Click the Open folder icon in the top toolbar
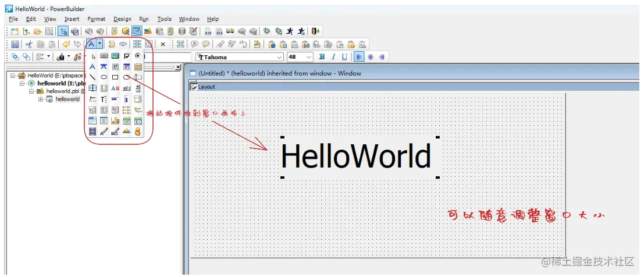This screenshot has height=277, width=644. 37,31
